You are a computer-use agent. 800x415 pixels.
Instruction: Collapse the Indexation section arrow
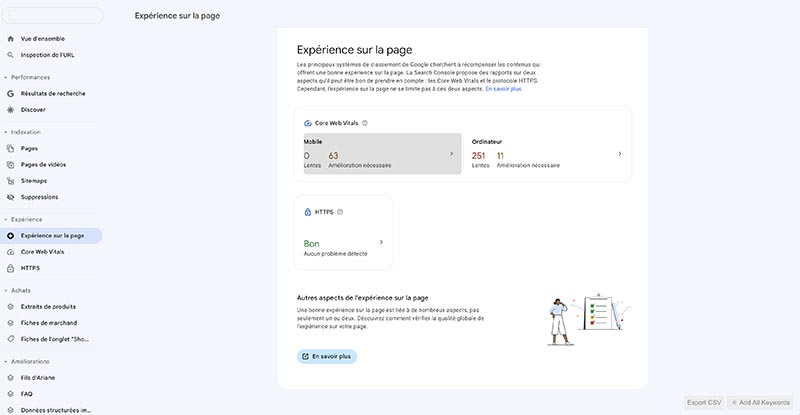(x=5, y=132)
